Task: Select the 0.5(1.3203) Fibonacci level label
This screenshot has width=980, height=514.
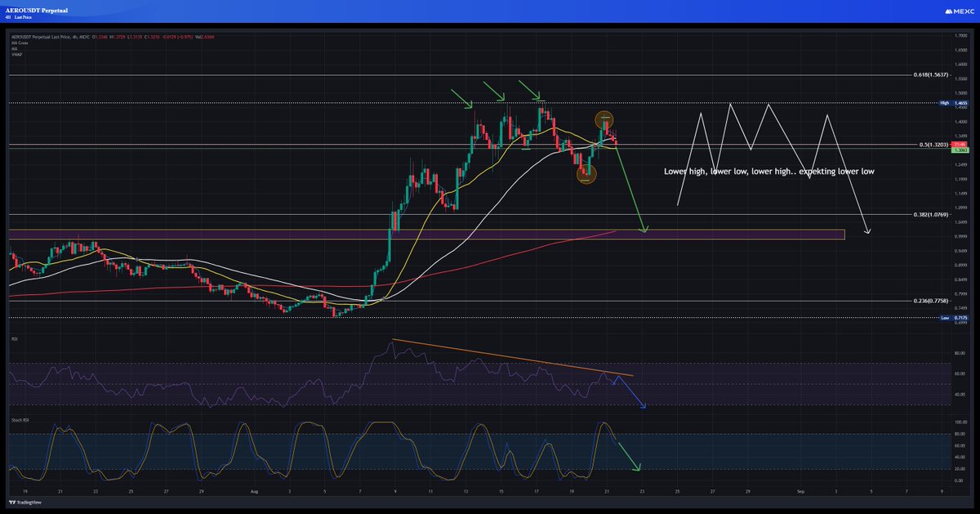Action: pyautogui.click(x=933, y=145)
